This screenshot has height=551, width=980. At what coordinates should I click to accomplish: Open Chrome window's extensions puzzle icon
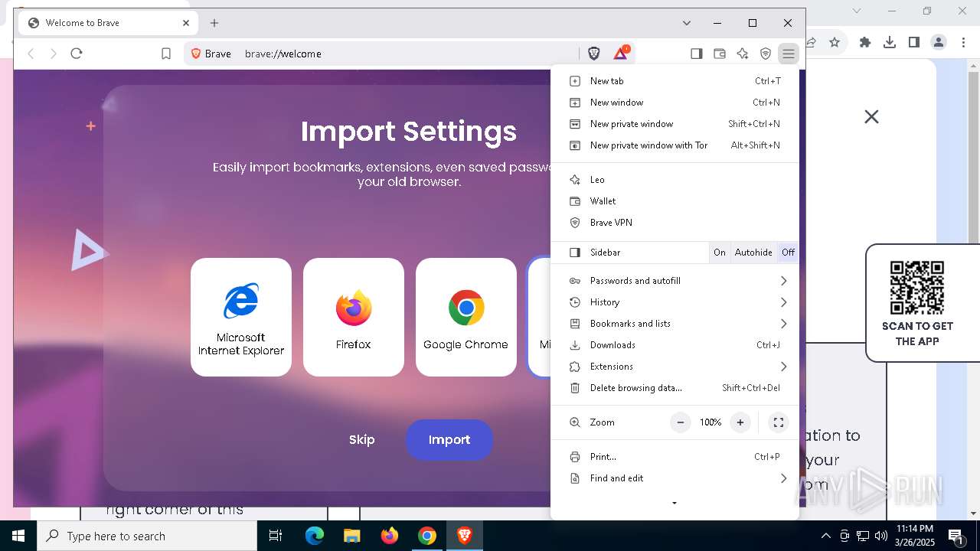click(865, 42)
